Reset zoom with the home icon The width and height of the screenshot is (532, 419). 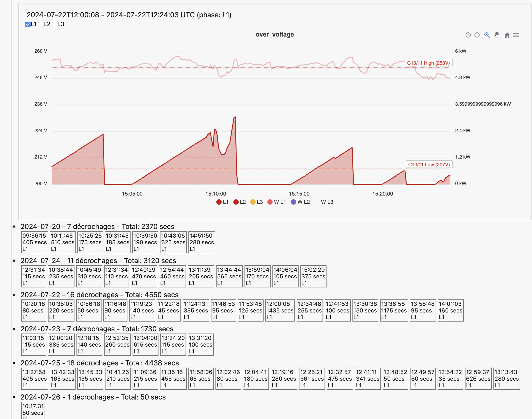[x=507, y=35]
